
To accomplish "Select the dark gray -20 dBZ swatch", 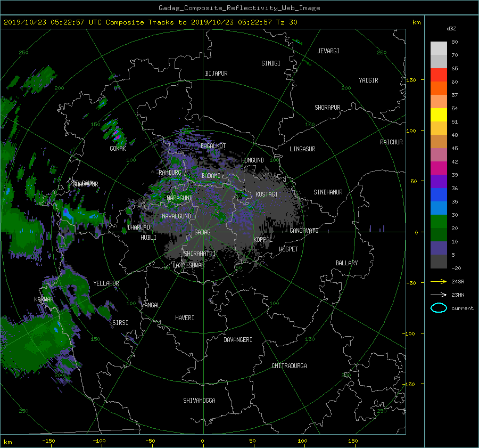I will [439, 261].
